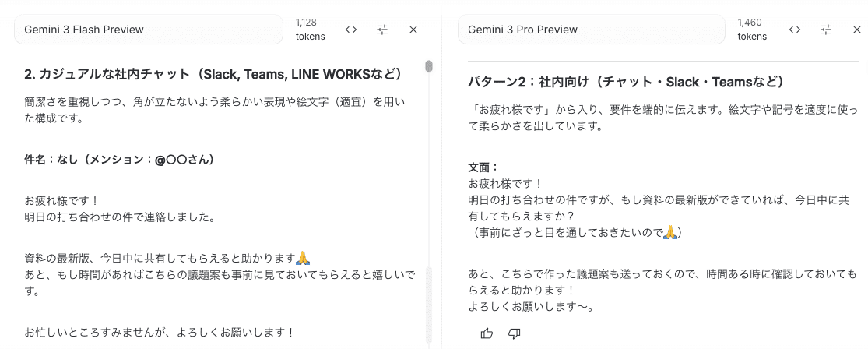868x349 pixels.
Task: Open the Gemini 3 Pro Preview model selector
Action: point(591,30)
